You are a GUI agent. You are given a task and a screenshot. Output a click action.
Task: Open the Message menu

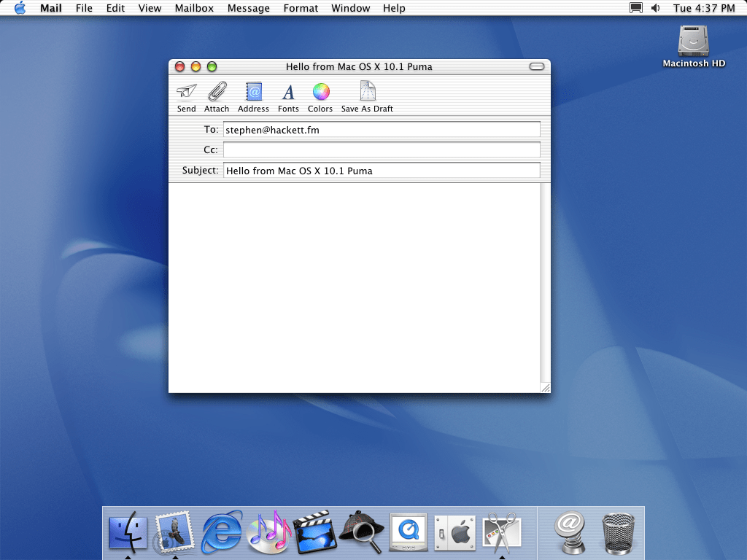248,8
